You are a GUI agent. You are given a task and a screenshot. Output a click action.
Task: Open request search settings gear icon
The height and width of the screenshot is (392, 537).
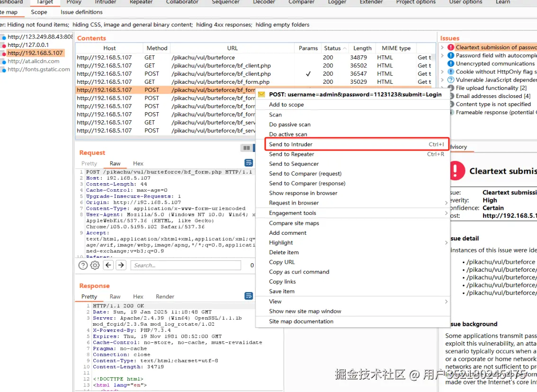(95, 265)
